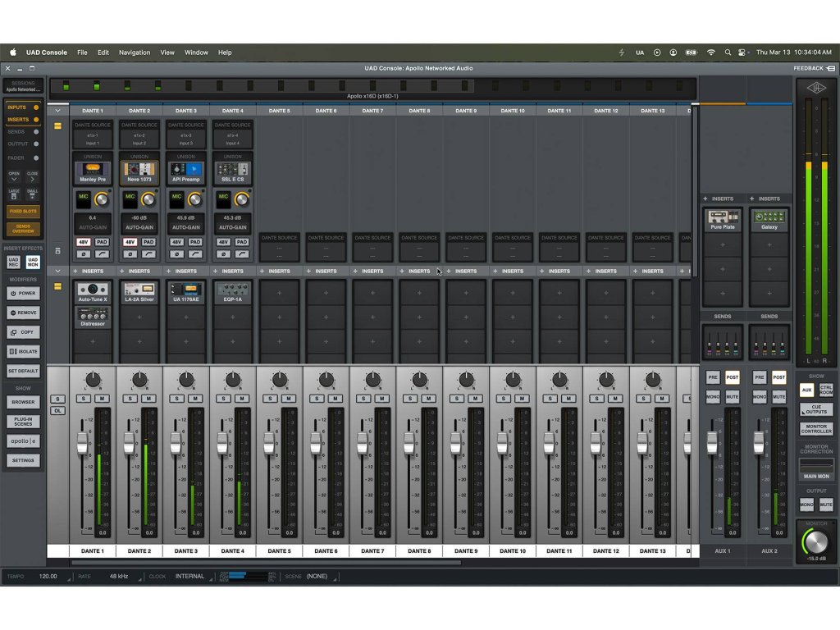This screenshot has height=630, width=840.
Task: Open the Neve 1073 Unison plugin
Action: [x=139, y=172]
